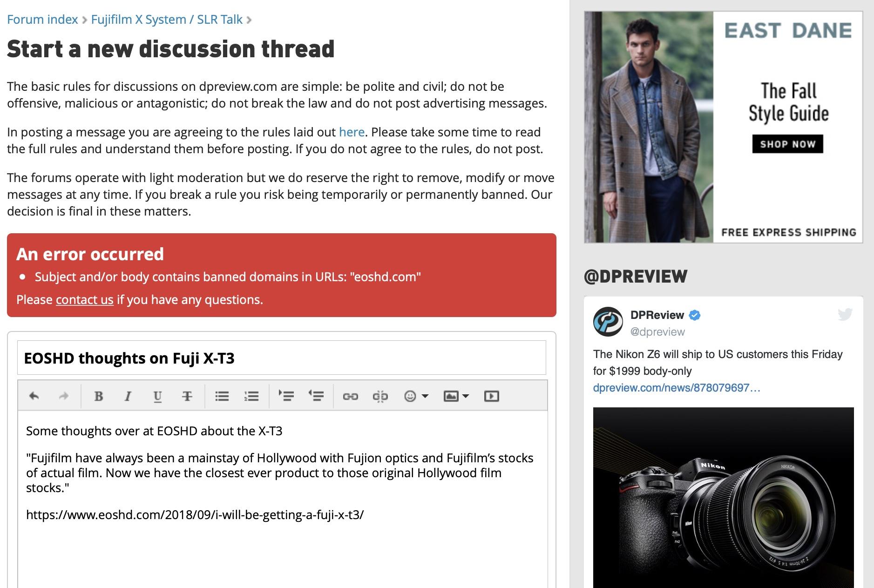Open the DPReview account name in the tweet

[657, 315]
